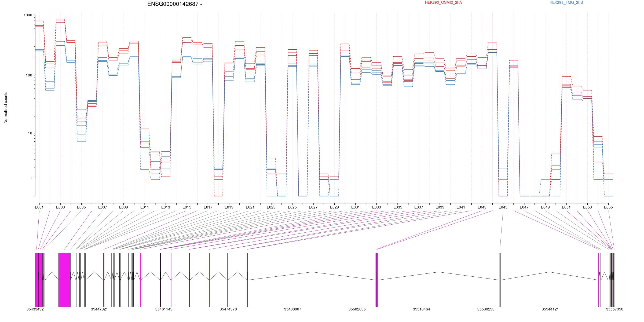Click exon label E003
Screen dimensions: 644x322
60,207
